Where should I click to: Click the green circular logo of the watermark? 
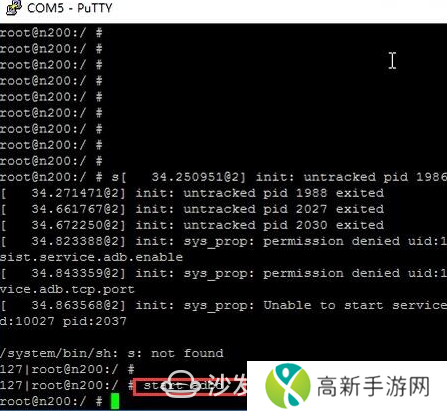(x=288, y=386)
